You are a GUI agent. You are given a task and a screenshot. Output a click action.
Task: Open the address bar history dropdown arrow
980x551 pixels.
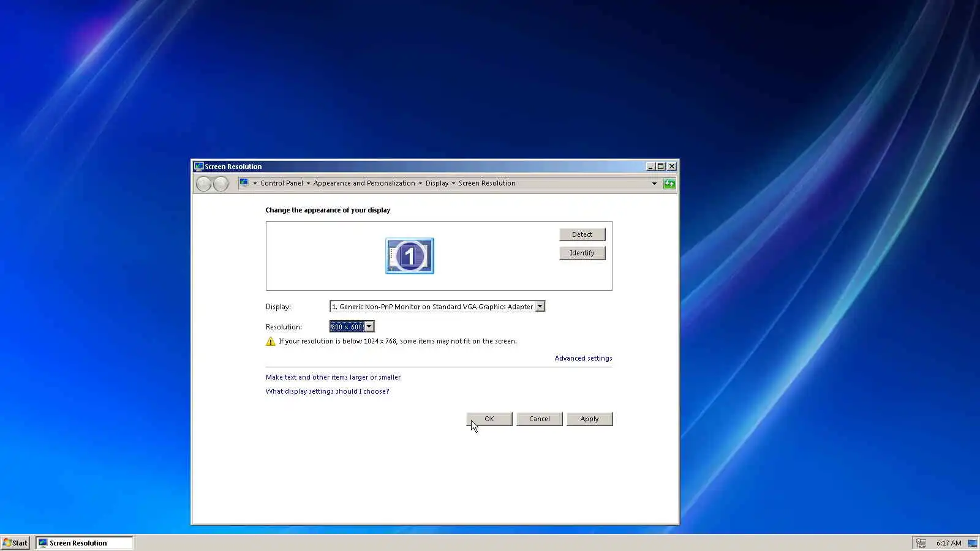[x=654, y=184]
